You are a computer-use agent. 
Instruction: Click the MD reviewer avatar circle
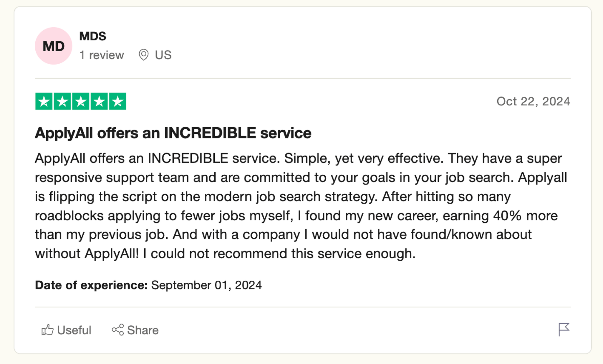[x=53, y=46]
